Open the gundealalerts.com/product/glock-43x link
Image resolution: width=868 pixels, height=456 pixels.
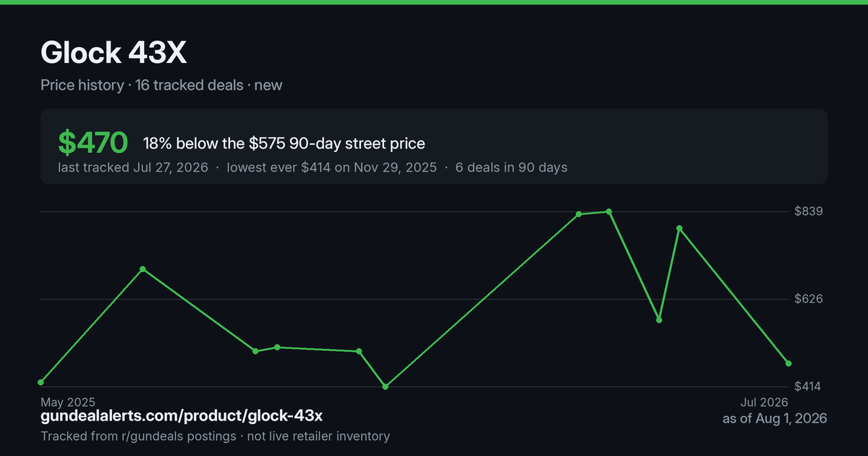182,416
